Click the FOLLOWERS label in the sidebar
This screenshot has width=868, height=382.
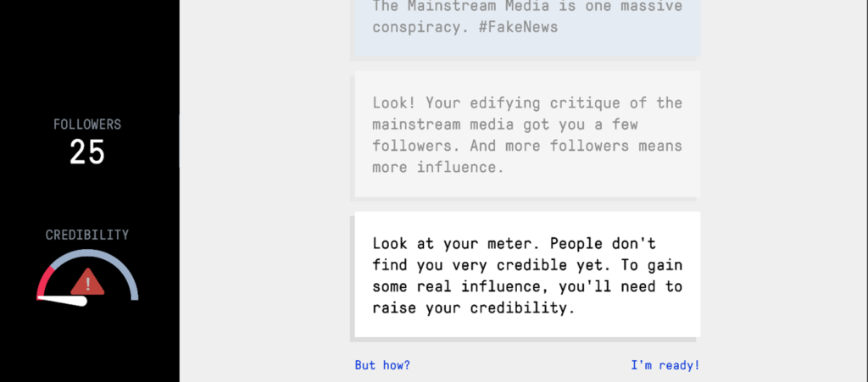tap(87, 125)
